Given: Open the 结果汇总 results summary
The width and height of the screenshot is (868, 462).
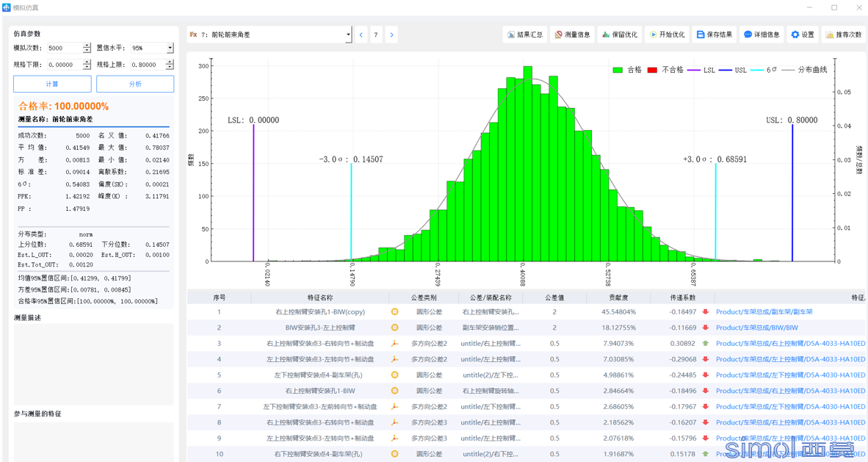Looking at the screenshot, I should tap(525, 35).
